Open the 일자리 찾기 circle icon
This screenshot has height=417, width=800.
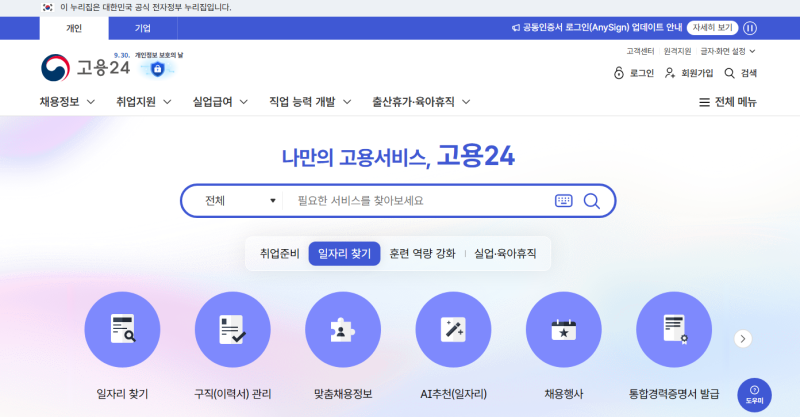coord(122,329)
